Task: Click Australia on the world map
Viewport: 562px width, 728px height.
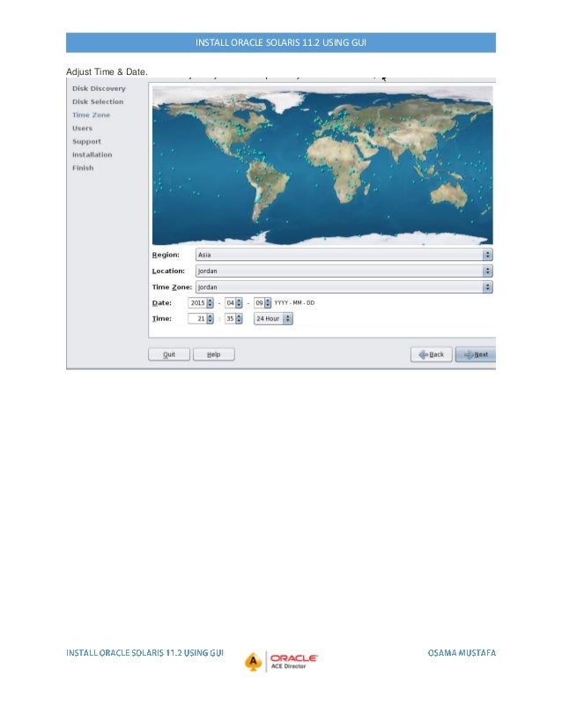Action: (x=448, y=194)
